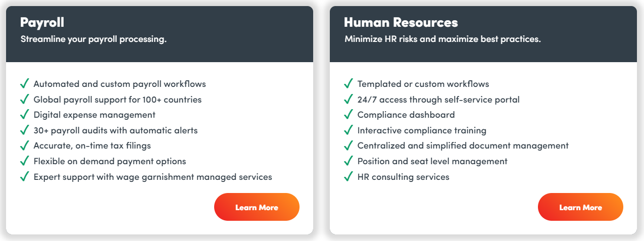Image resolution: width=644 pixels, height=241 pixels.
Task: Click "Expert support with wage garnishment" item
Action: point(153,177)
